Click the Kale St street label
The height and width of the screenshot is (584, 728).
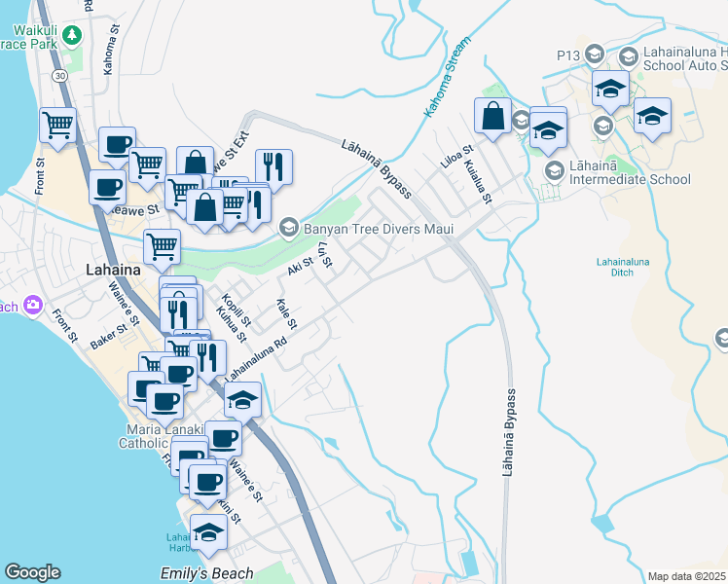tap(286, 314)
